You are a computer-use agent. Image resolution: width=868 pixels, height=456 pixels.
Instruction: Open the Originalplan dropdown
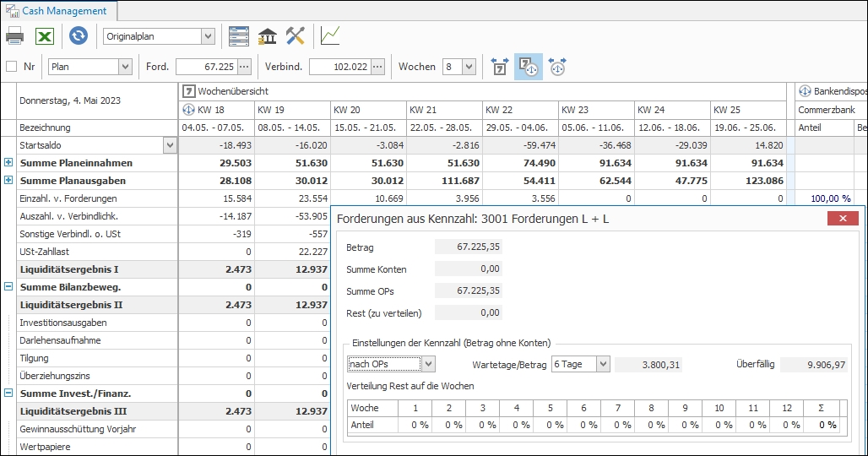(x=208, y=36)
